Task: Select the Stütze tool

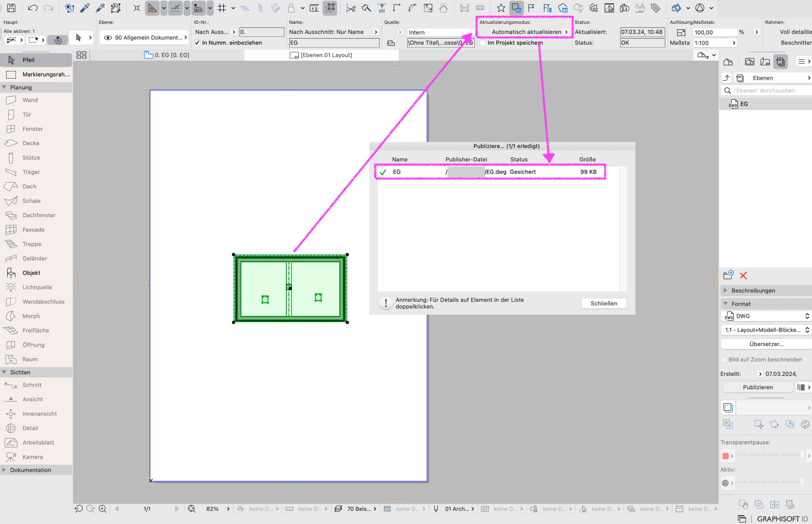Action: [31, 158]
